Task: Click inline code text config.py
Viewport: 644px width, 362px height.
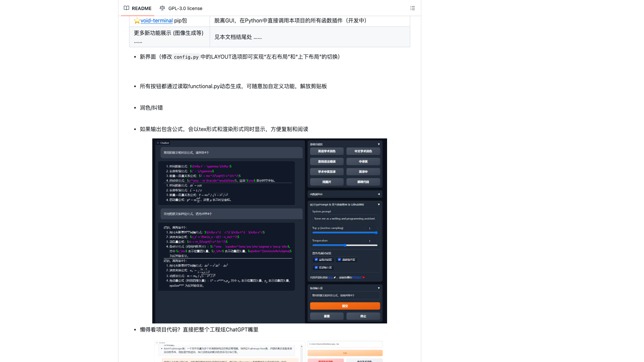Action: pos(186,57)
